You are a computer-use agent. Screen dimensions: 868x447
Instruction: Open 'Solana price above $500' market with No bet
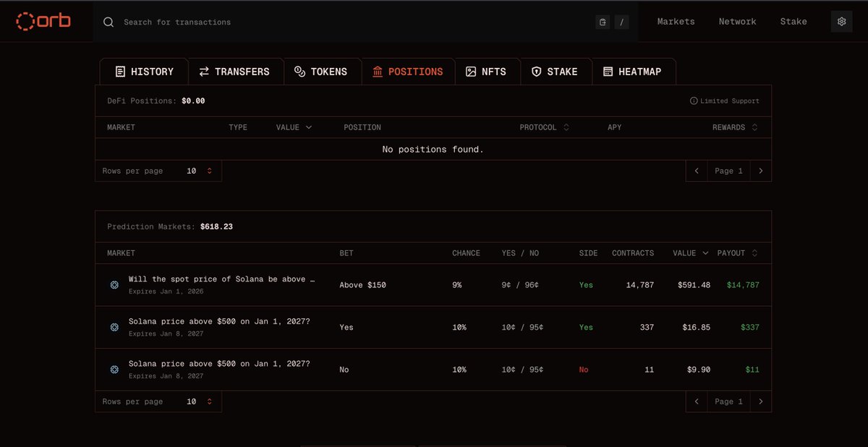pos(219,363)
